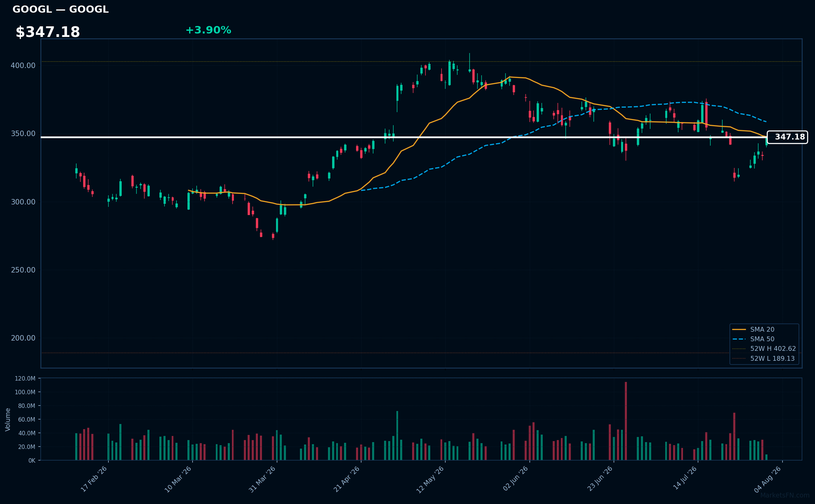Click the Volume axis title
The width and height of the screenshot is (815, 504).
(8, 420)
